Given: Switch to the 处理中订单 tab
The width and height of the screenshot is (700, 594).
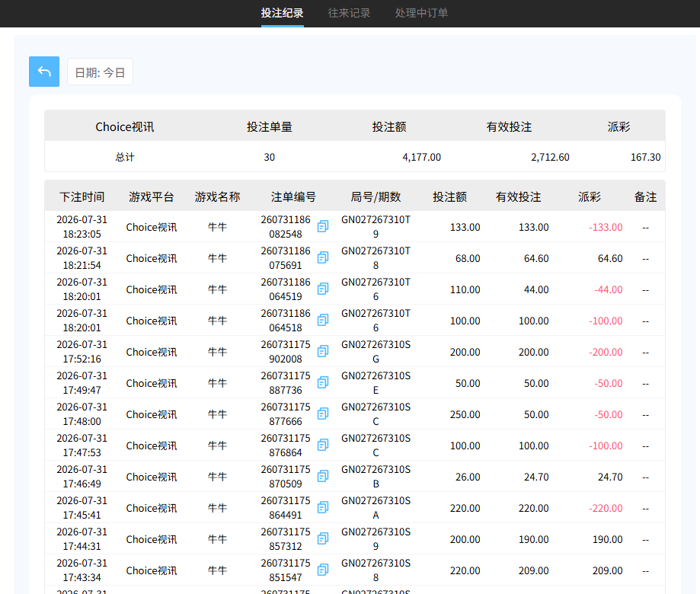Looking at the screenshot, I should pos(421,13).
